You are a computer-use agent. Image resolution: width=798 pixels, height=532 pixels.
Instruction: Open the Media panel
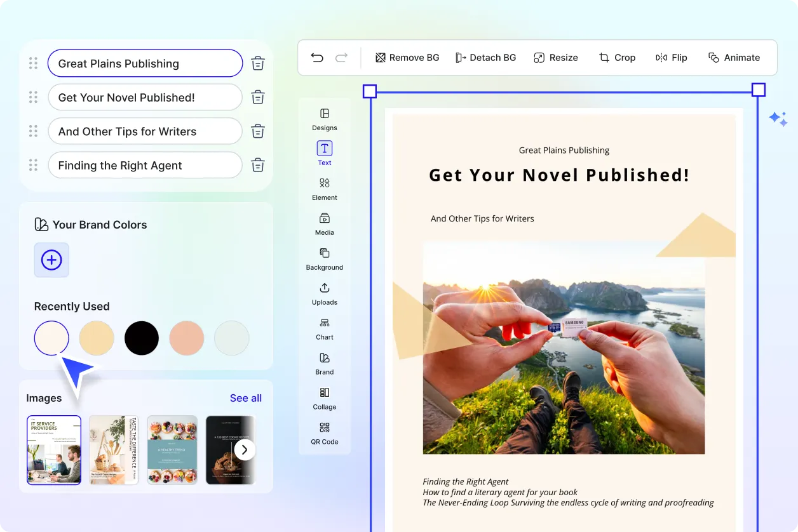[324, 223]
